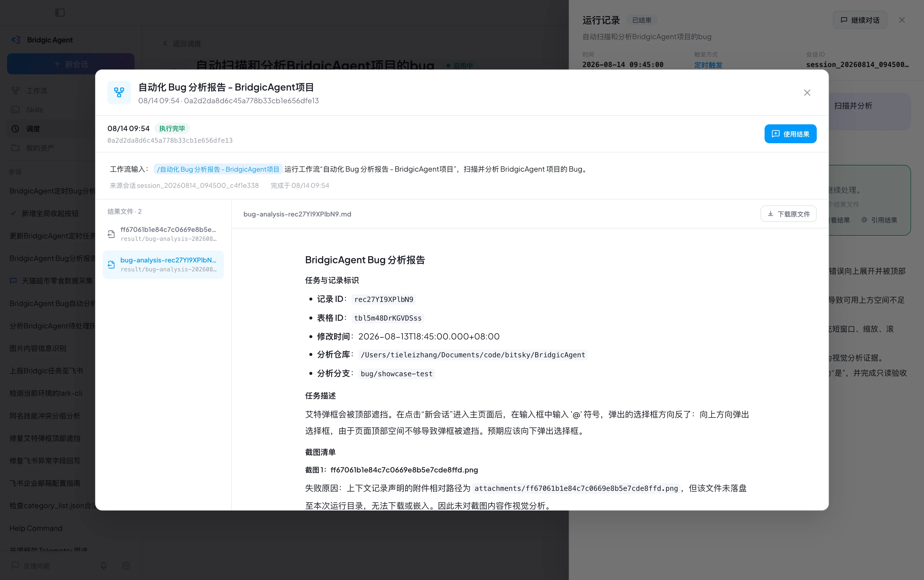924x580 pixels.
Task: Click file icon of ff67061b1e84 result
Action: coord(111,234)
